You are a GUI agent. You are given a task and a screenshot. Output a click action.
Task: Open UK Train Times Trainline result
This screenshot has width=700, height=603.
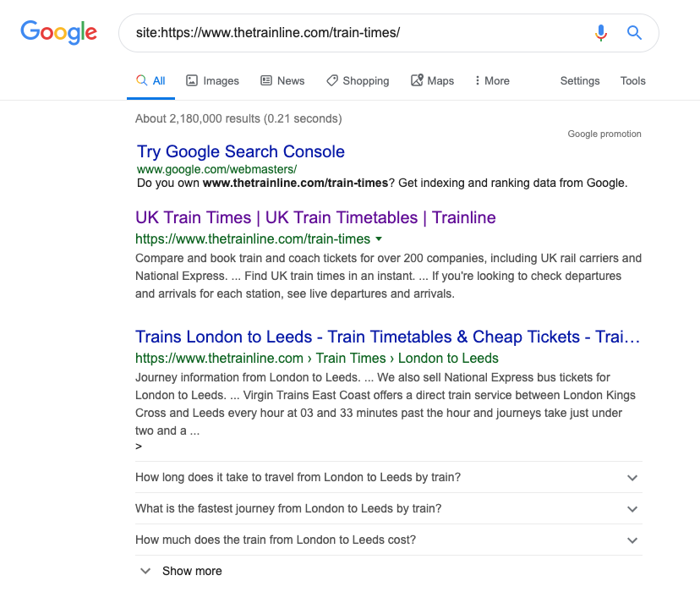[315, 217]
